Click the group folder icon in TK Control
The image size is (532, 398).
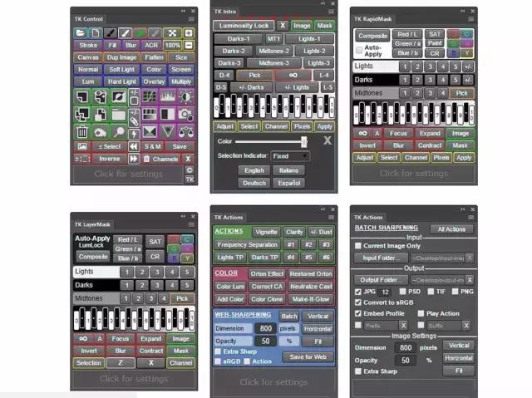[118, 114]
